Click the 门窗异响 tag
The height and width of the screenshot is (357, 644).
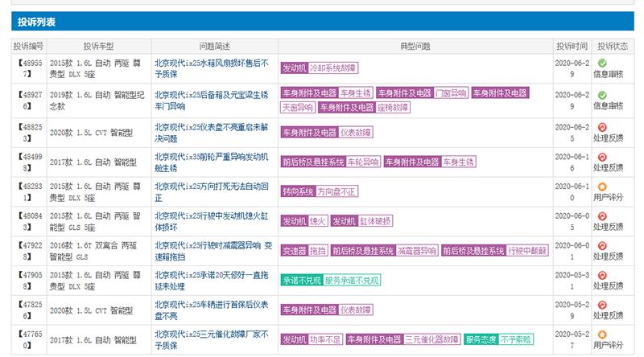coord(451,93)
